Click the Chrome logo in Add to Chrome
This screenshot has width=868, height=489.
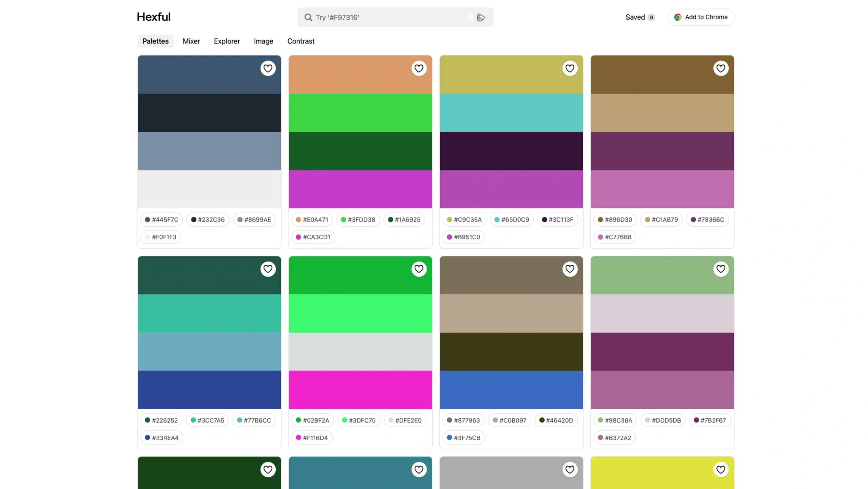677,17
